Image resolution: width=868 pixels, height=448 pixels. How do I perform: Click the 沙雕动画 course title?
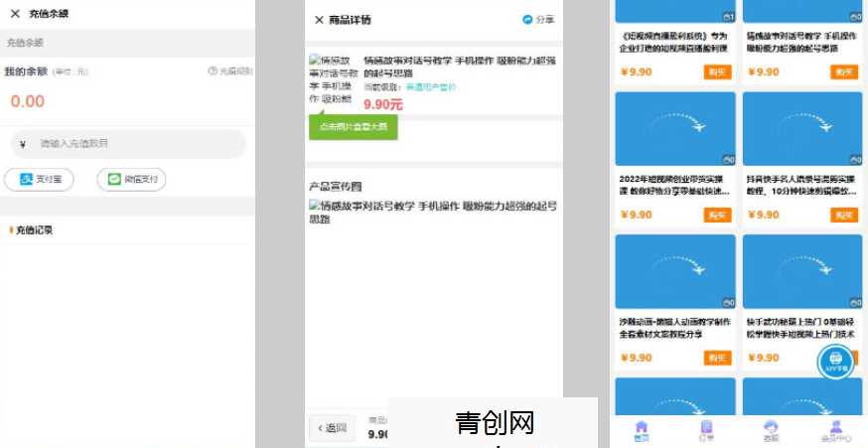[674, 328]
